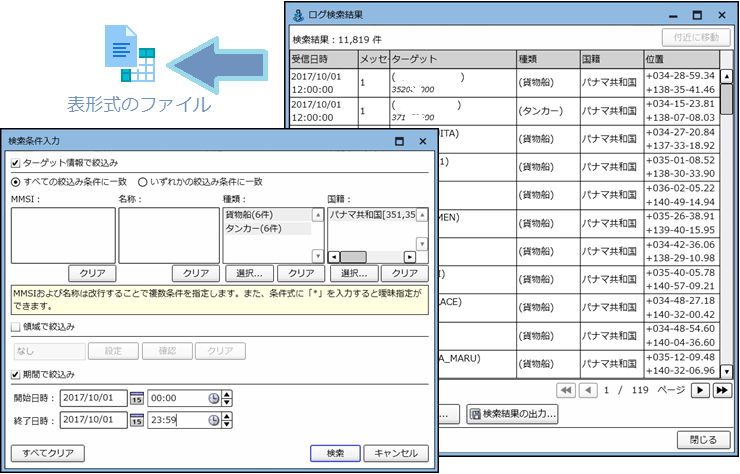Click クリア button under MMSI box

tap(92, 273)
